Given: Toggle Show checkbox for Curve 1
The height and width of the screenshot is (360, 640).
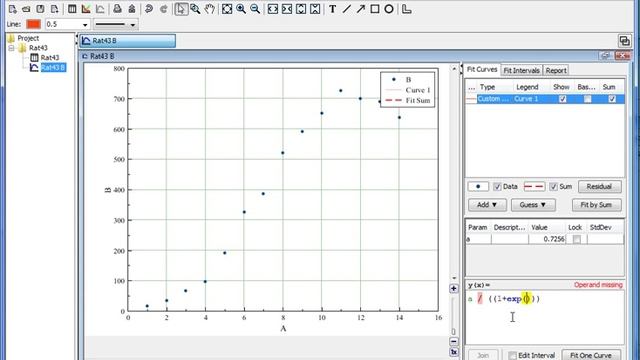Looking at the screenshot, I should point(562,99).
